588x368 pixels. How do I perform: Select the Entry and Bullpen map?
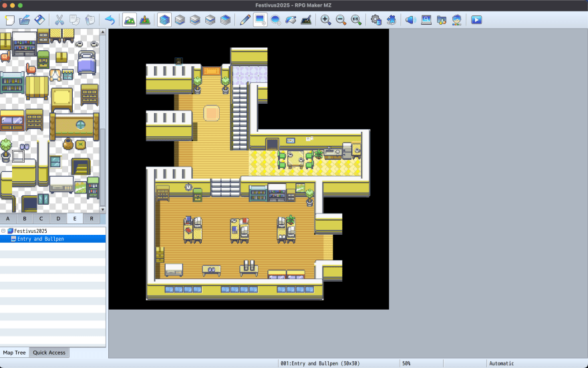click(x=53, y=239)
